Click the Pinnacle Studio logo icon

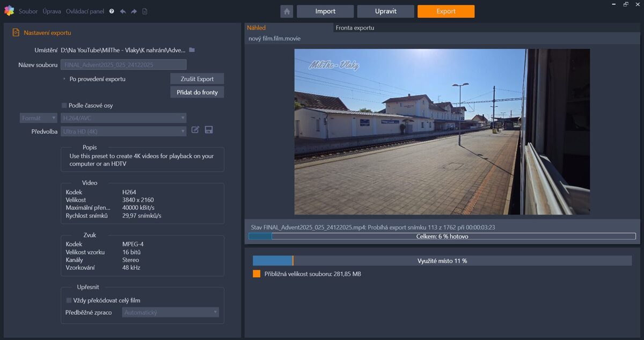click(x=9, y=11)
